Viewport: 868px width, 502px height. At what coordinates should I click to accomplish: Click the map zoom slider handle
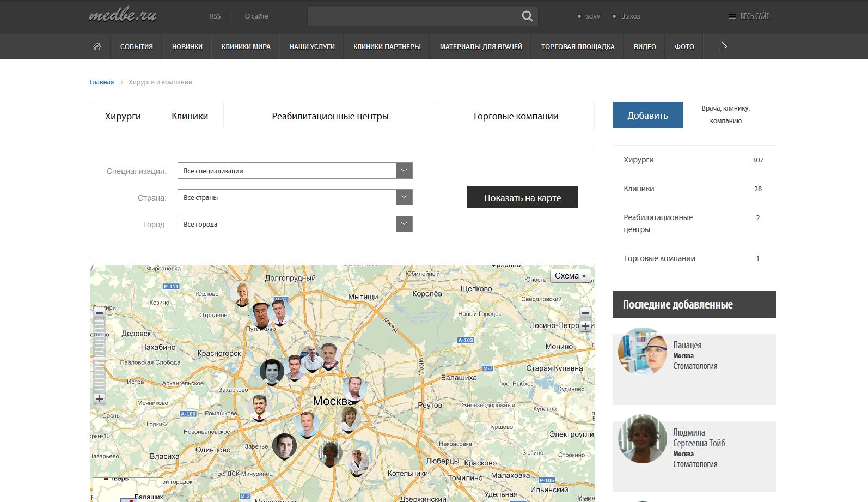point(99,358)
